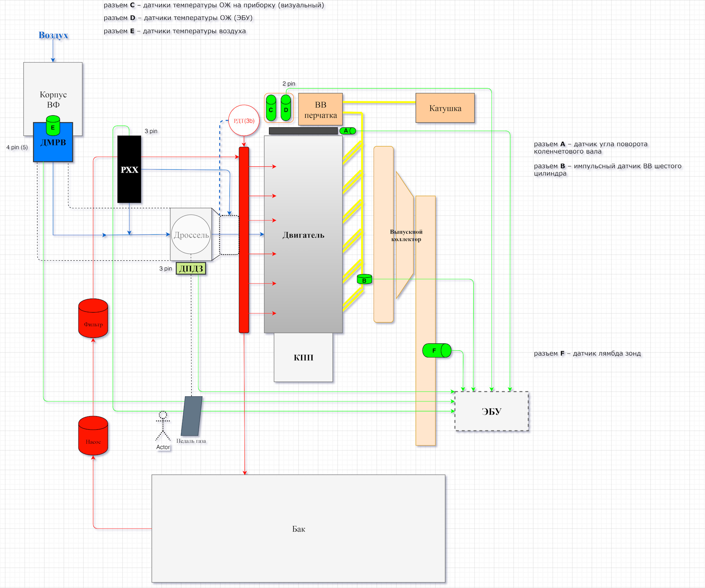705x588 pixels.
Task: Click the РДТ(3b) circle
Action: tap(244, 120)
